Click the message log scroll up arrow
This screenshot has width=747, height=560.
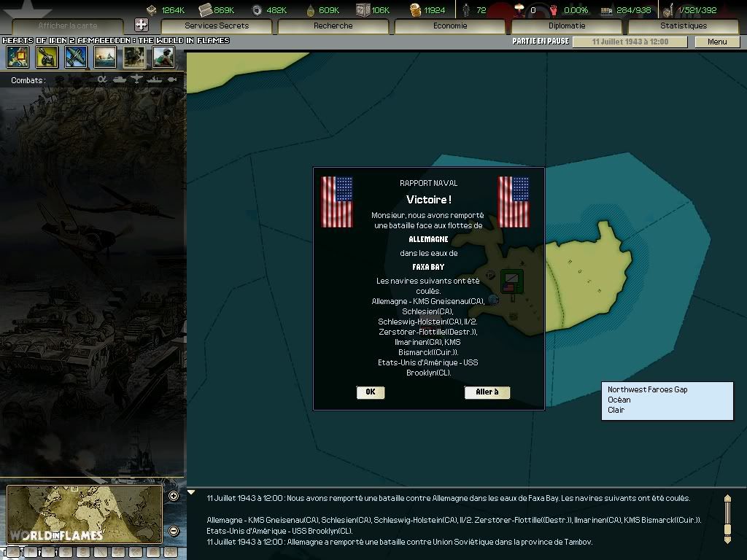tap(727, 499)
